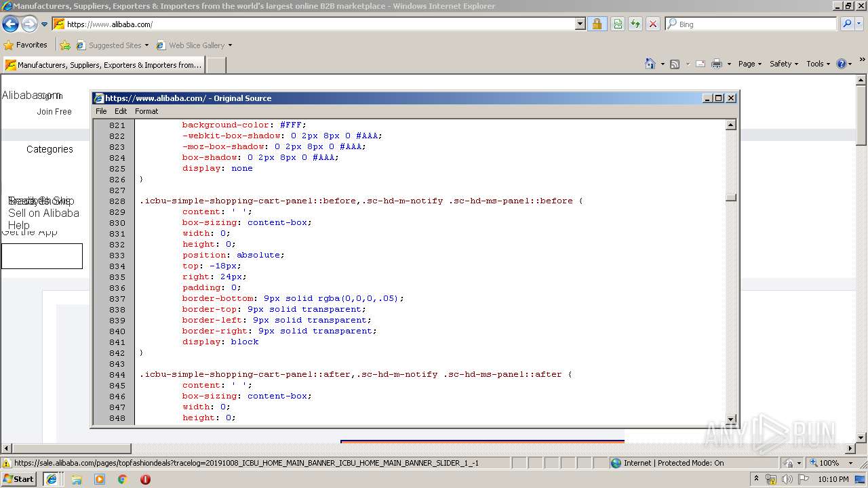The height and width of the screenshot is (488, 868).
Task: Click the Read Mail envelope icon
Action: click(x=701, y=64)
